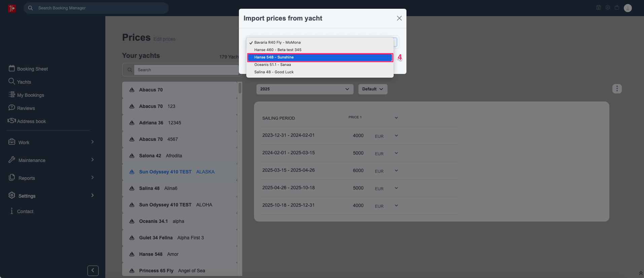
Task: Expand the 2025-10-18 - 2025-12-31 price row chevron
Action: pos(396,205)
